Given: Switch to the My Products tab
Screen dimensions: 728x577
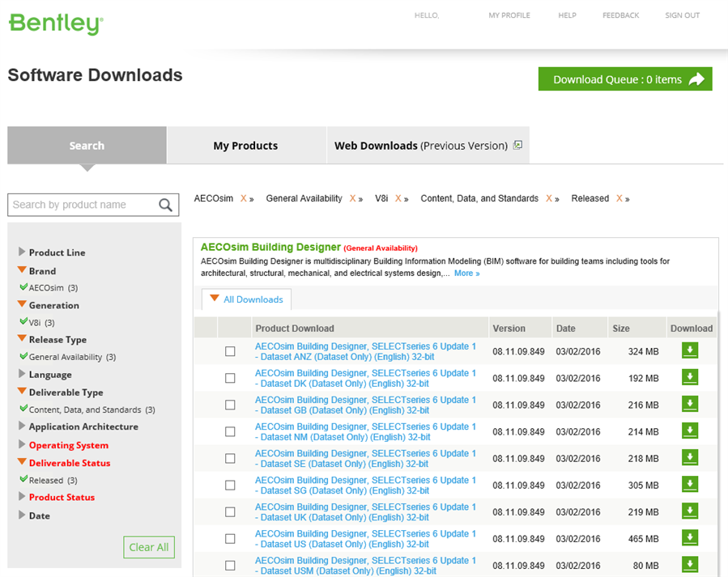Looking at the screenshot, I should (246, 145).
